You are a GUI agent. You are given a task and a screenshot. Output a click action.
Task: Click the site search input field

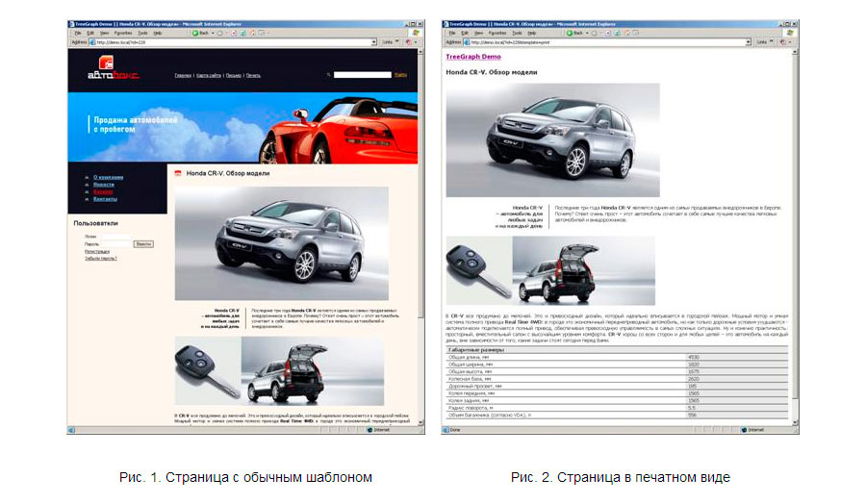[363, 74]
